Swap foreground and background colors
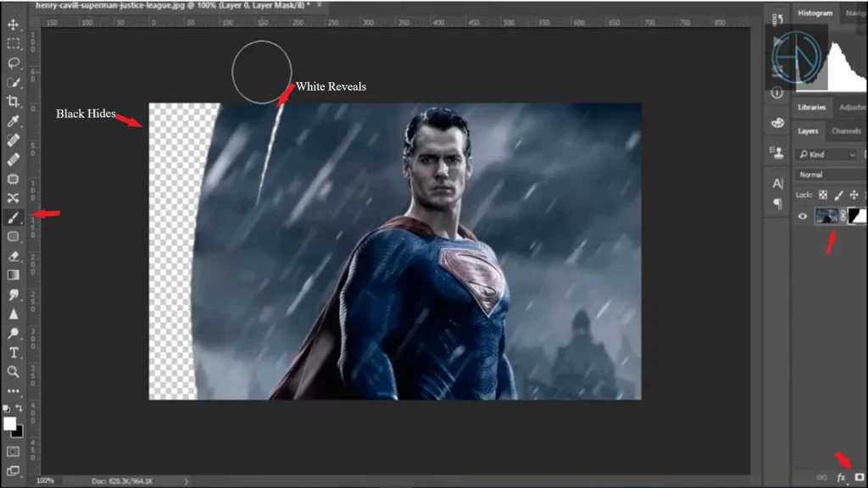This screenshot has width=868, height=488. tap(19, 408)
